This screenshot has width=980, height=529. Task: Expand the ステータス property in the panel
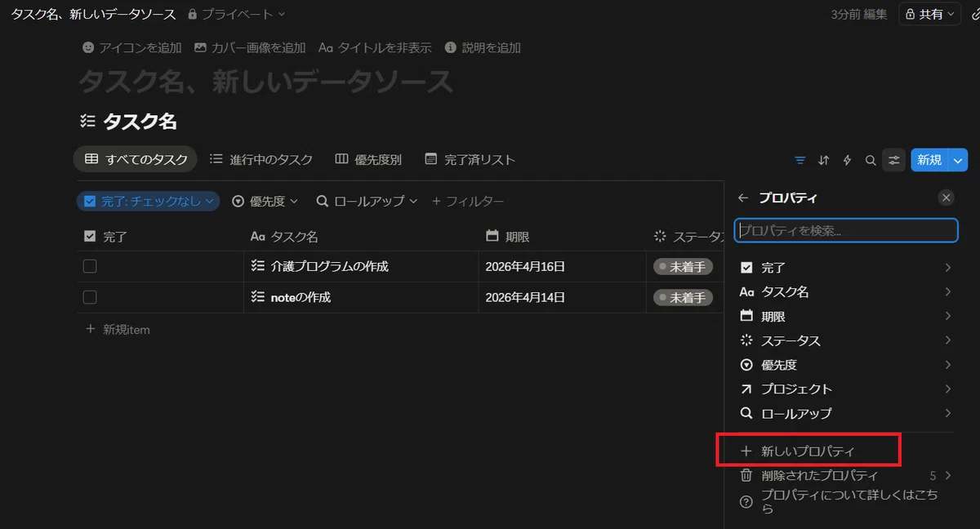(845, 340)
